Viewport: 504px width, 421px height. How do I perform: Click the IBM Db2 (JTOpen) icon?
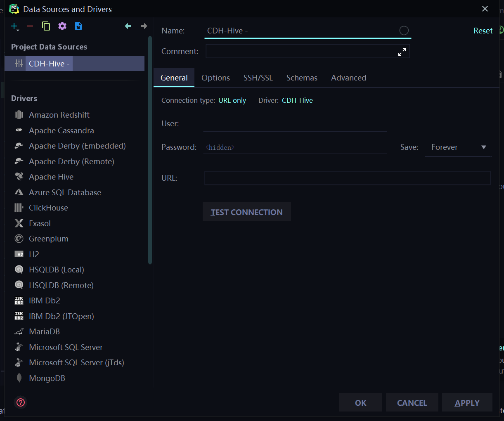(x=19, y=316)
